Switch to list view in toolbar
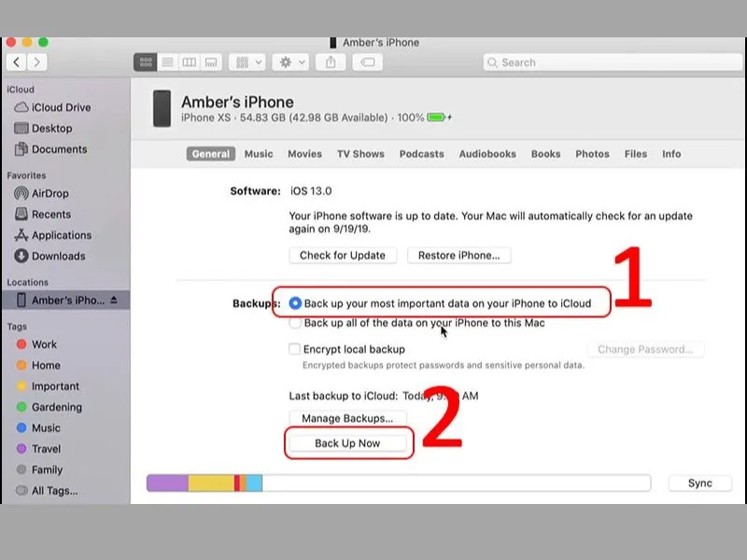The image size is (747, 560). [167, 63]
